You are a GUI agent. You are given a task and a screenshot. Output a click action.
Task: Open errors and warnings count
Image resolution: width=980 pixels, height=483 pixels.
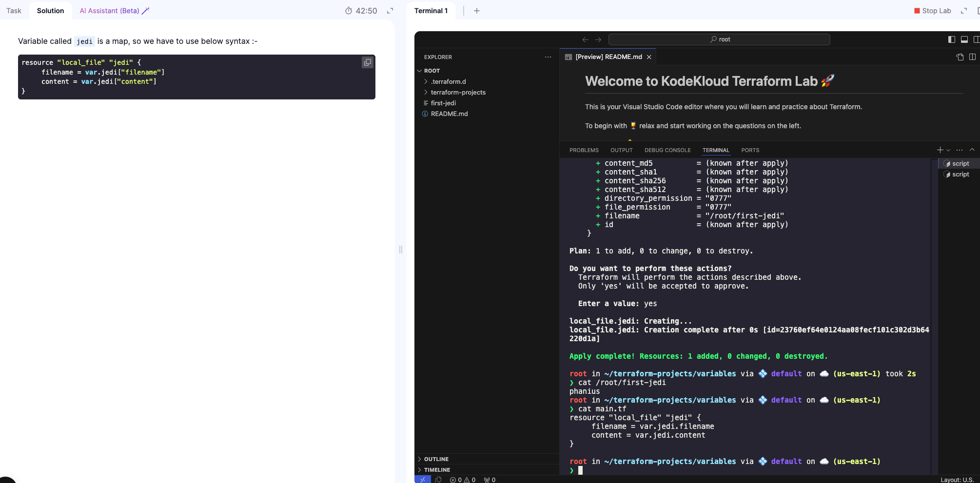pos(463,480)
